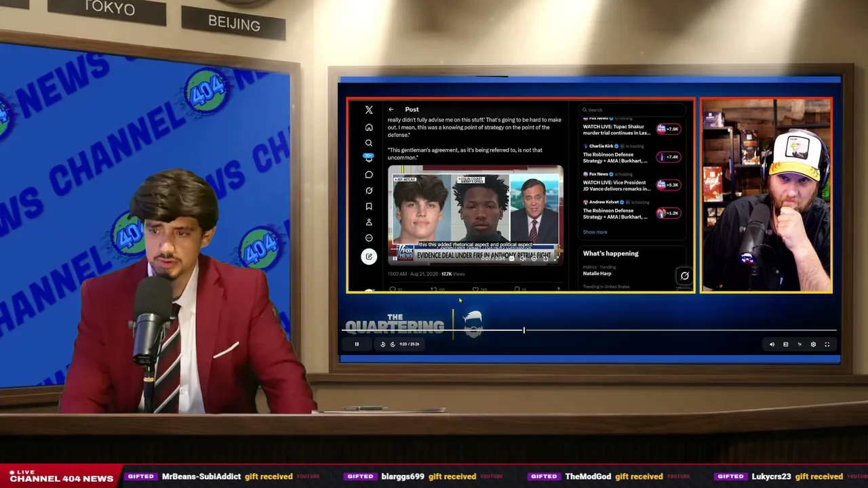
Task: Click TheModGod in the gift ticker
Action: click(589, 476)
